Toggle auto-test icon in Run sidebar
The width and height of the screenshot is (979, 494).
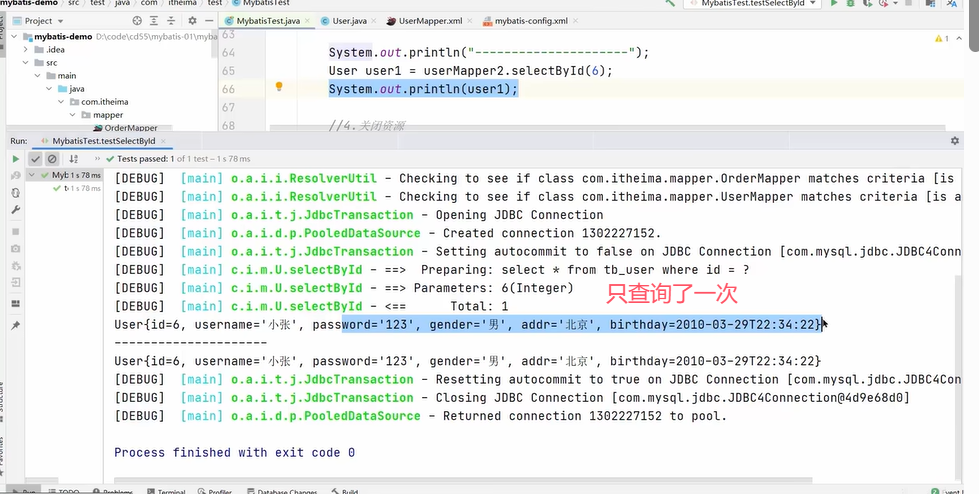click(16, 193)
